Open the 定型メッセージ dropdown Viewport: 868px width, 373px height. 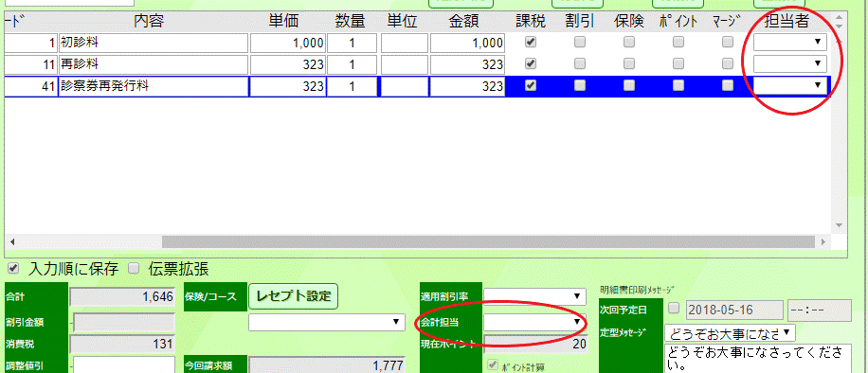coord(730,333)
